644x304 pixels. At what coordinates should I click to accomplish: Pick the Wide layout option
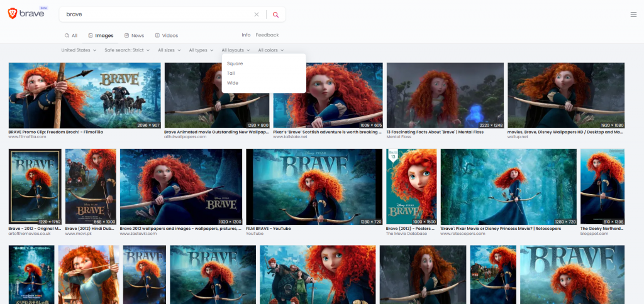coord(233,83)
